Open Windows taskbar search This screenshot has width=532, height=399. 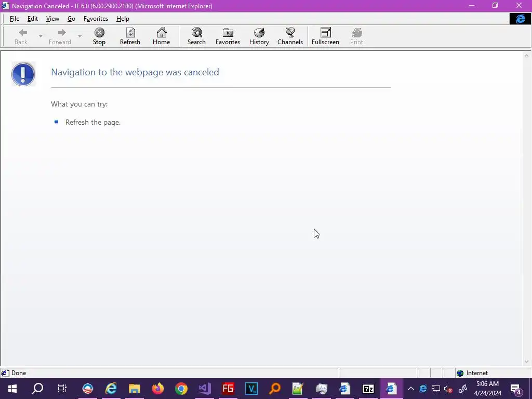[x=37, y=389]
